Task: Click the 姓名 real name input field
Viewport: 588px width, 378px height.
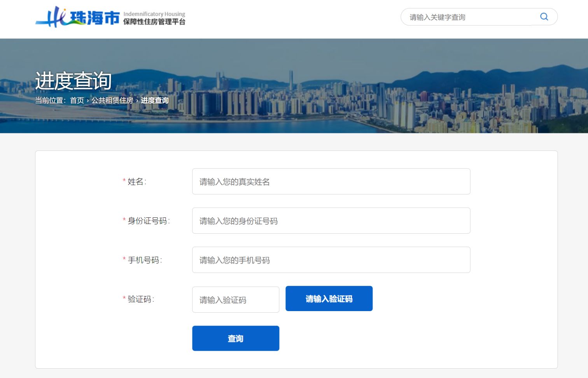Action: click(x=331, y=181)
